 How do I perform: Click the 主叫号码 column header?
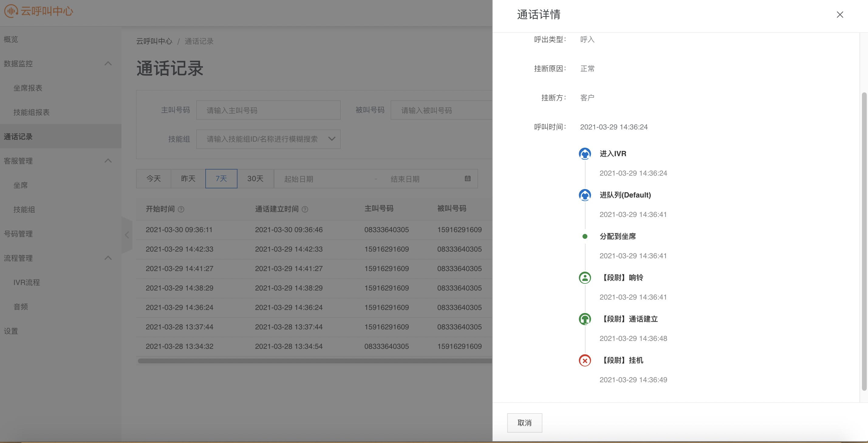point(379,209)
